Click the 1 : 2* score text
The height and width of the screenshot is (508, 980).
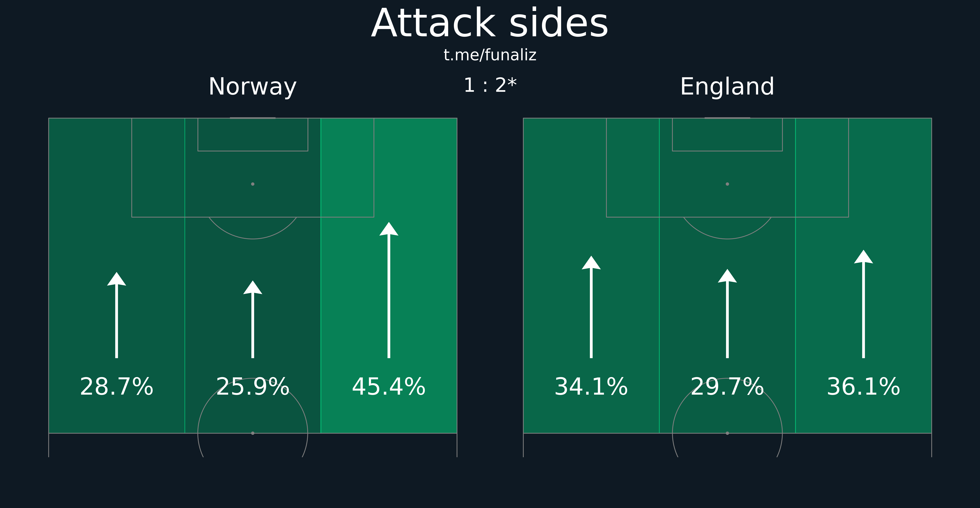(490, 85)
